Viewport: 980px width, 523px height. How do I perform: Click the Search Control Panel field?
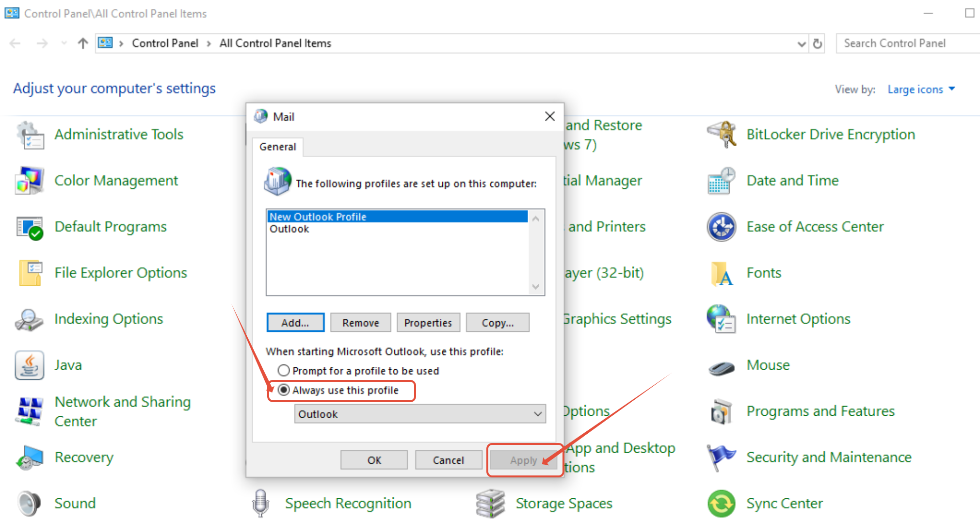(x=909, y=43)
